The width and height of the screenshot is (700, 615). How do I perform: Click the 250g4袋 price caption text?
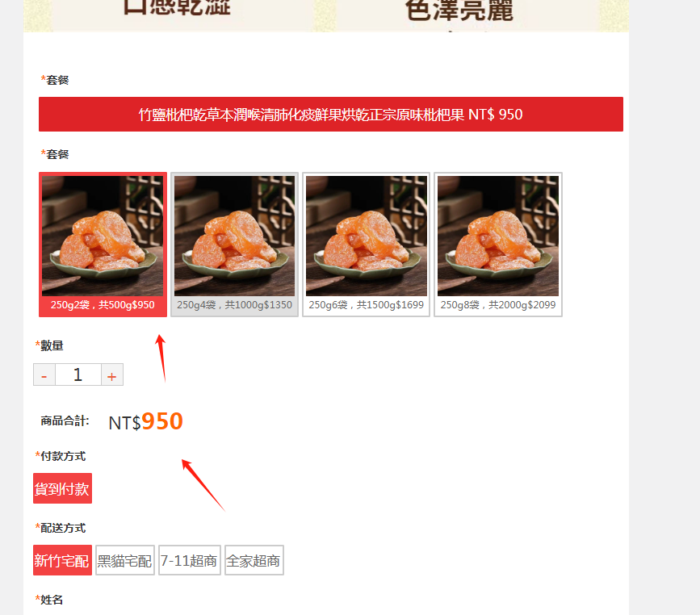(x=234, y=305)
